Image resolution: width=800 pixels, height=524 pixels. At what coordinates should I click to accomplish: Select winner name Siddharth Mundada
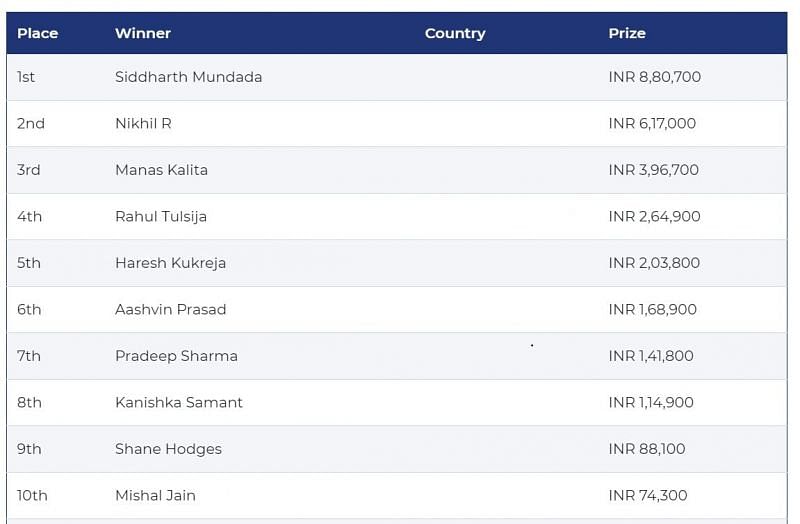188,77
